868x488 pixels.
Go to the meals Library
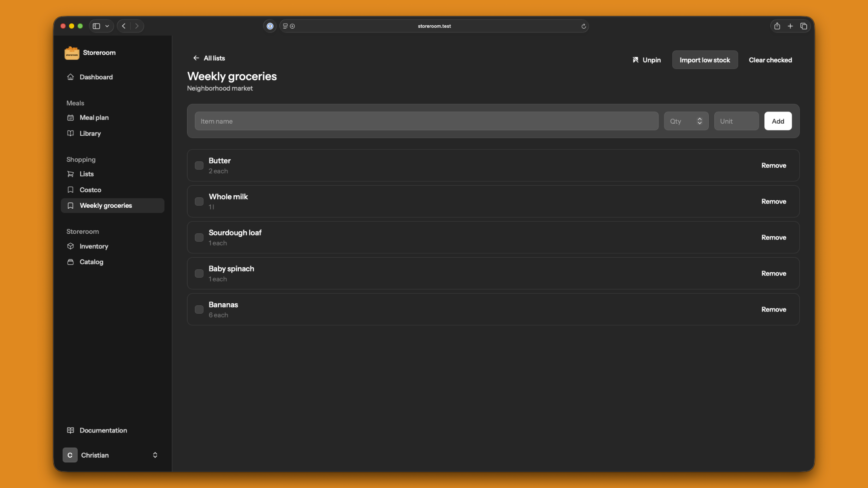pos(112,134)
